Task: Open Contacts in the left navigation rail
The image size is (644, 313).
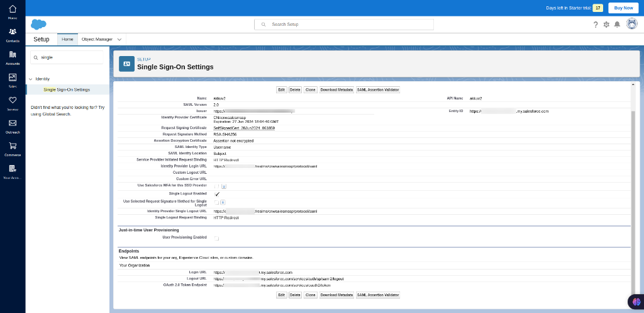Action: (13, 35)
